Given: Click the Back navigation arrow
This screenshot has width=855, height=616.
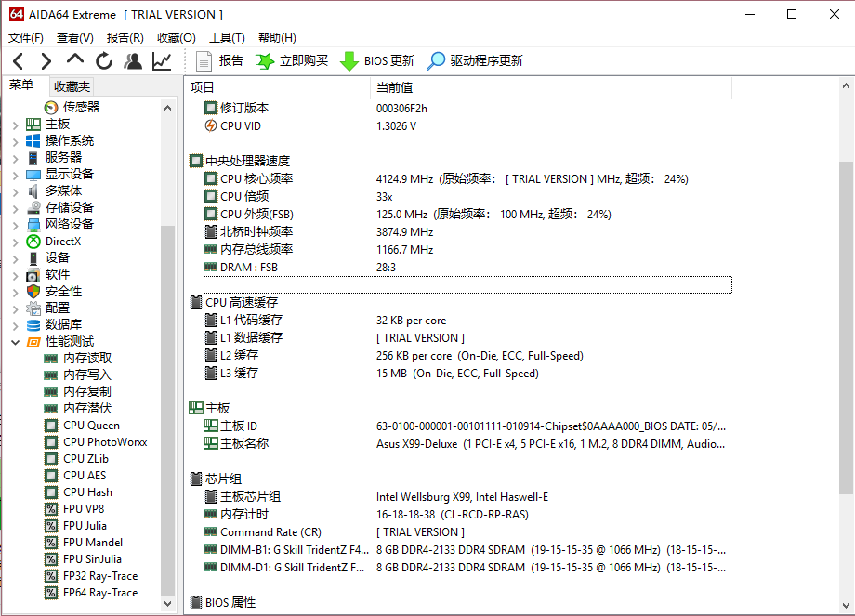Looking at the screenshot, I should 18,61.
